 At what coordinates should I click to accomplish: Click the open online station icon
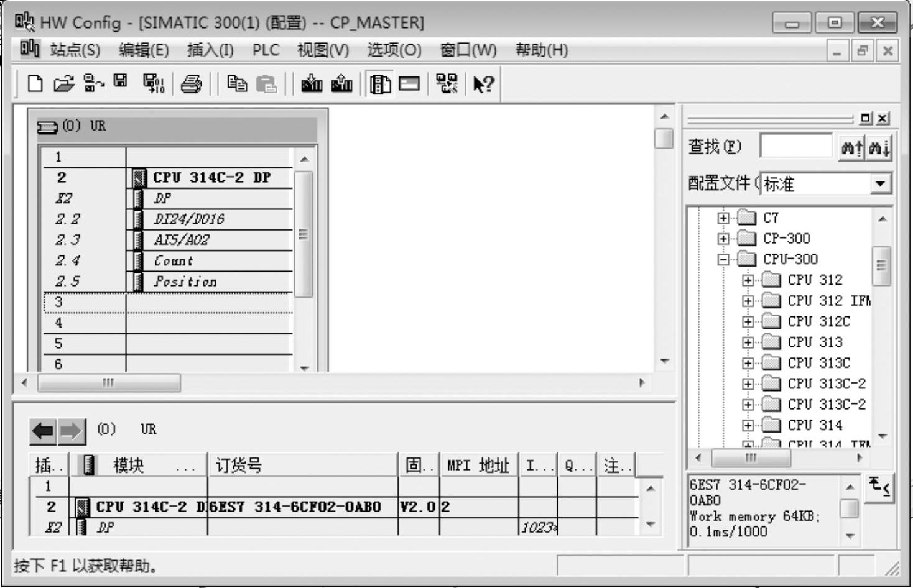point(94,83)
